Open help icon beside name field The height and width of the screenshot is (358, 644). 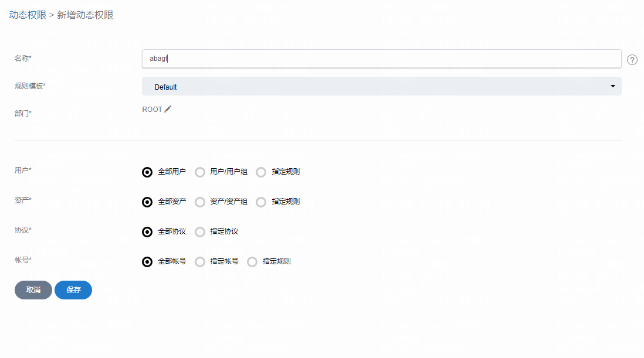(632, 60)
